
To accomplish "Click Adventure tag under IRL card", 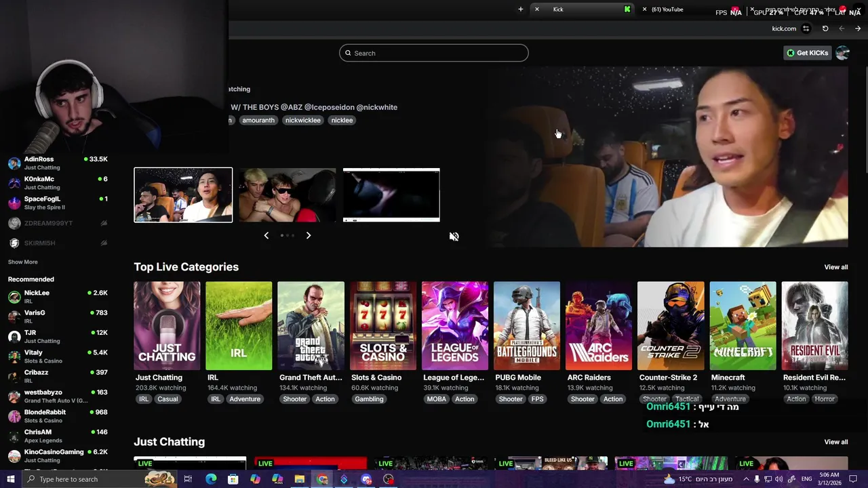I will tap(245, 399).
